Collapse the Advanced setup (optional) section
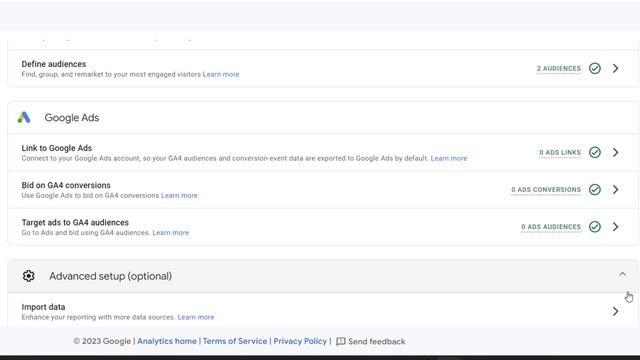The height and width of the screenshot is (360, 640). coord(622,274)
